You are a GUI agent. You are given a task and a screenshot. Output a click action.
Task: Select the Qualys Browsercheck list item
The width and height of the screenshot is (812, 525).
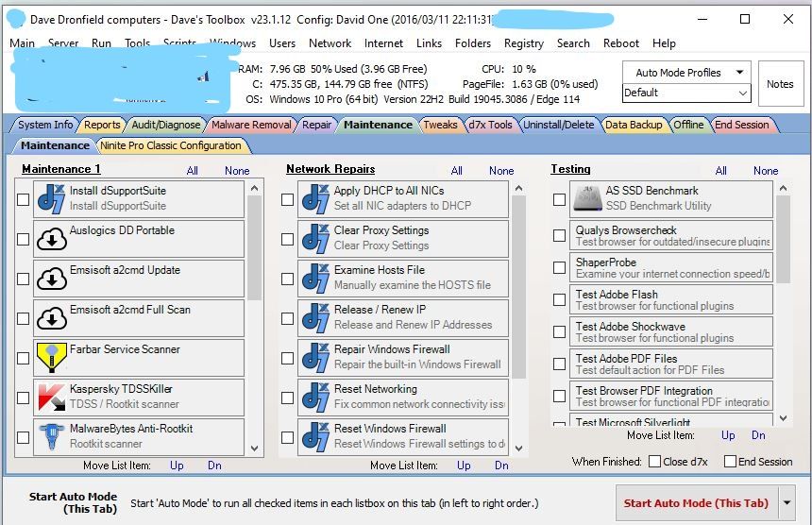click(x=671, y=235)
